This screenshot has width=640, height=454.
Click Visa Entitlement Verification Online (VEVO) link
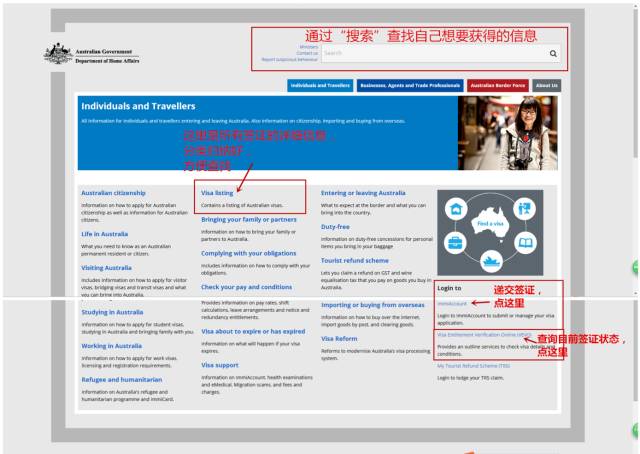[x=484, y=335]
